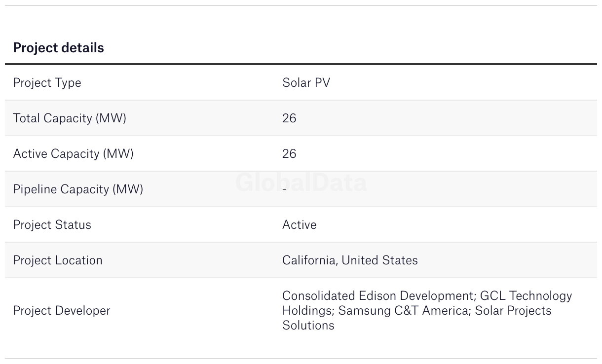The width and height of the screenshot is (602, 364).
Task: Select the 26 value for Active Capacity
Action: click(x=289, y=154)
